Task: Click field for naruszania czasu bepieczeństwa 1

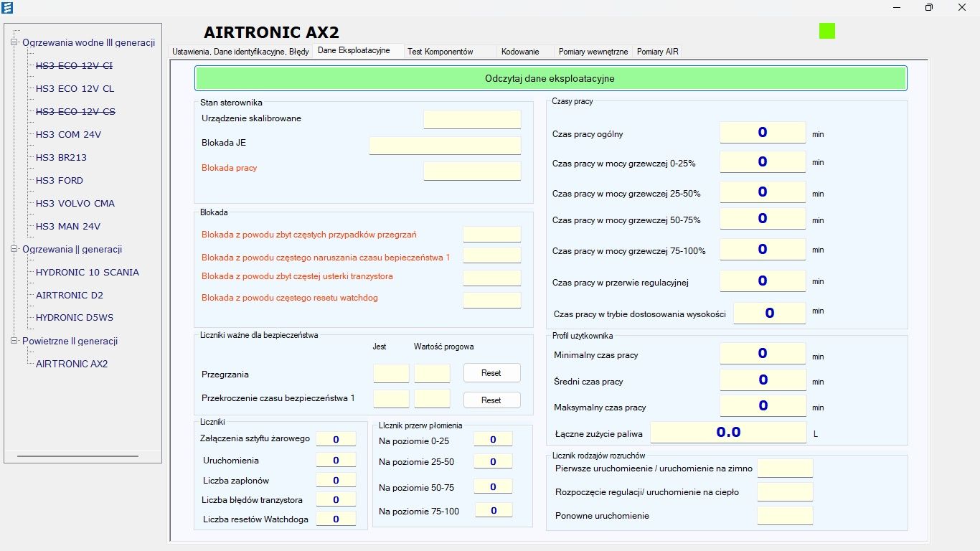Action: [492, 255]
